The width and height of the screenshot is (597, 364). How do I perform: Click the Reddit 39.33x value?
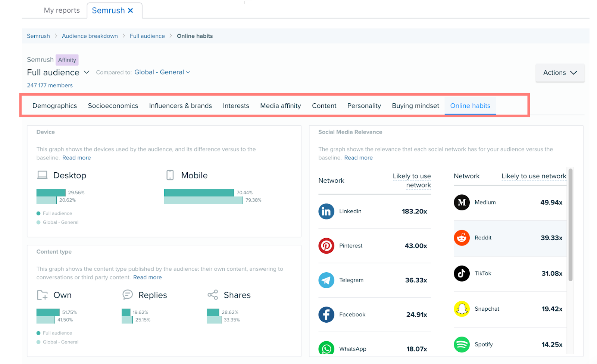[551, 238]
